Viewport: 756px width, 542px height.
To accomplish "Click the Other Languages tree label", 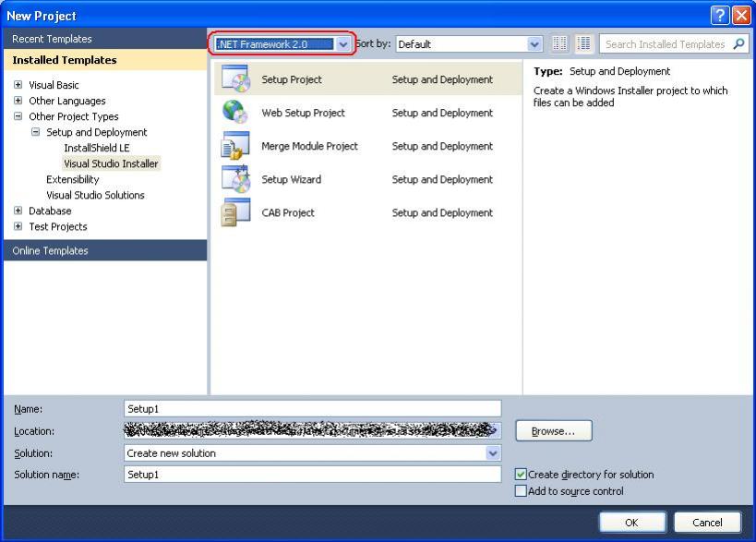I will pos(67,101).
